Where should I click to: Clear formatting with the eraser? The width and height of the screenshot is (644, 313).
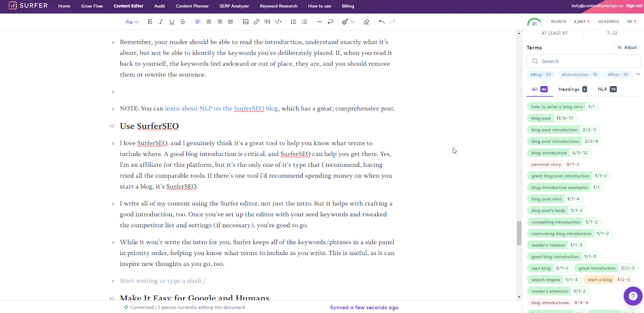click(x=366, y=22)
